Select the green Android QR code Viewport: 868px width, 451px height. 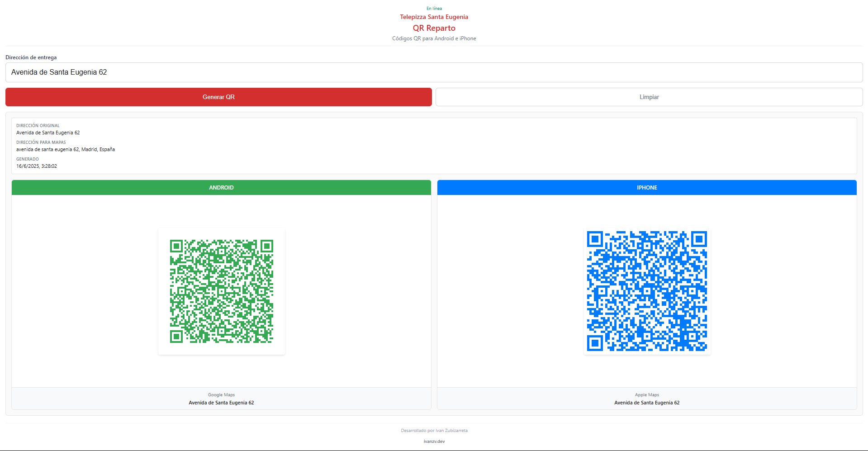pyautogui.click(x=222, y=291)
